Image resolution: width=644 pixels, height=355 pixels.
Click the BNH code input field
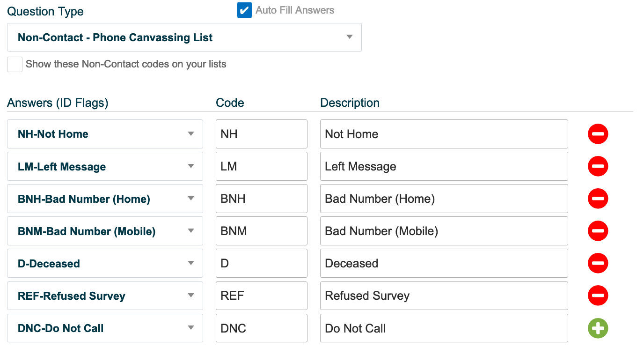[262, 199]
